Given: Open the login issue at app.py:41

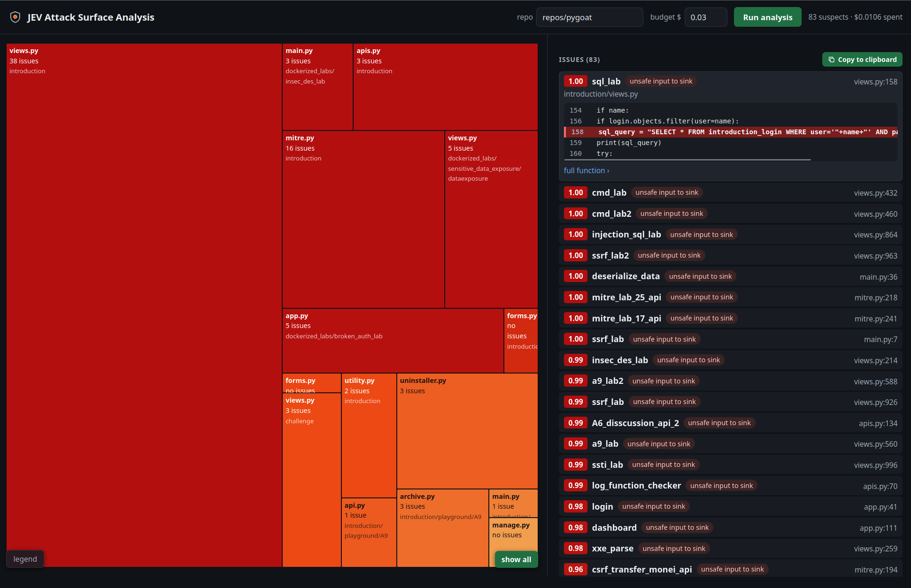Looking at the screenshot, I should pos(730,506).
